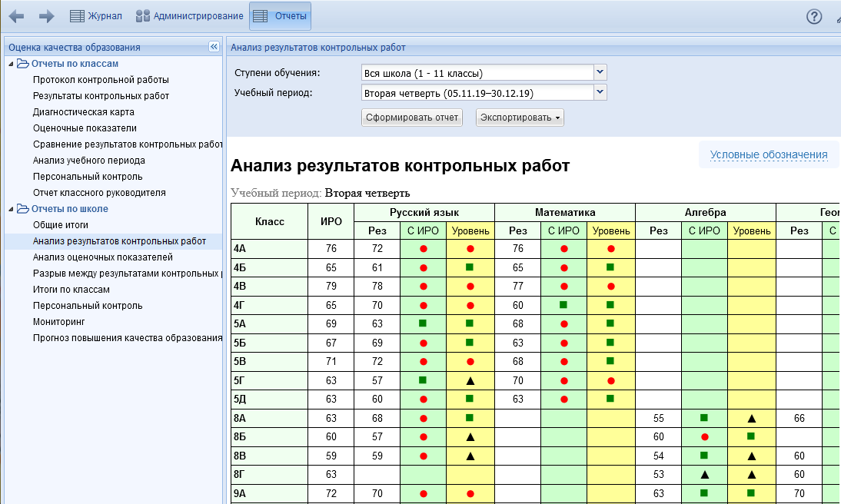Open Анализ учебного периода report
Image resolution: width=841 pixels, height=504 pixels.
point(89,161)
